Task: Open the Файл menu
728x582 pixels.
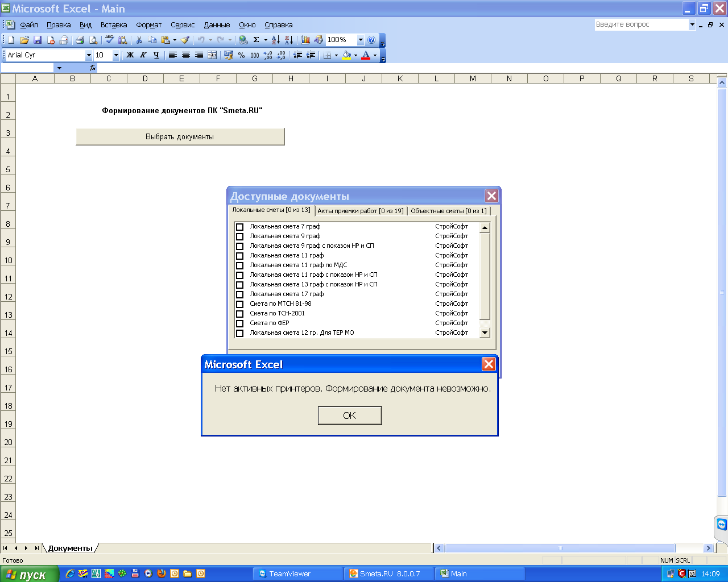Action: (29, 25)
